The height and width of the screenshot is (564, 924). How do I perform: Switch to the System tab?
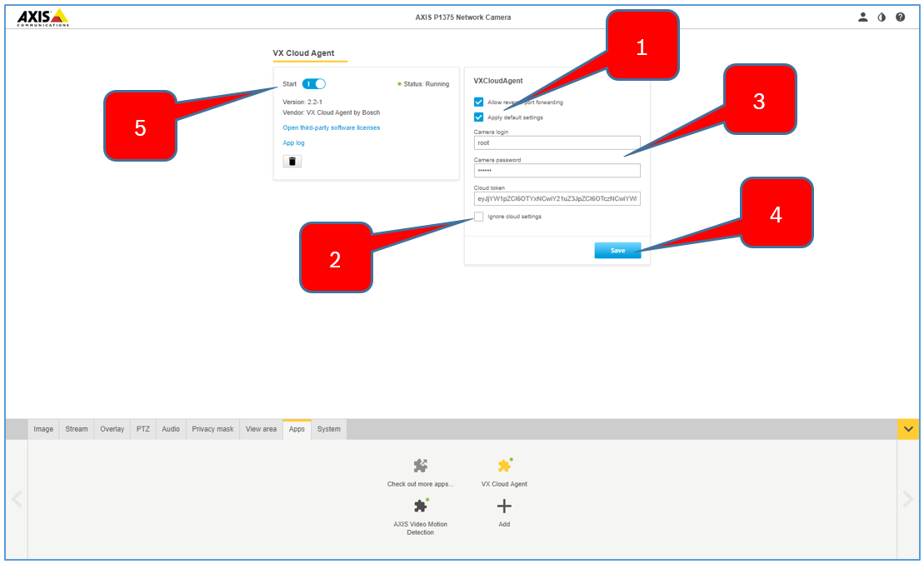point(328,429)
